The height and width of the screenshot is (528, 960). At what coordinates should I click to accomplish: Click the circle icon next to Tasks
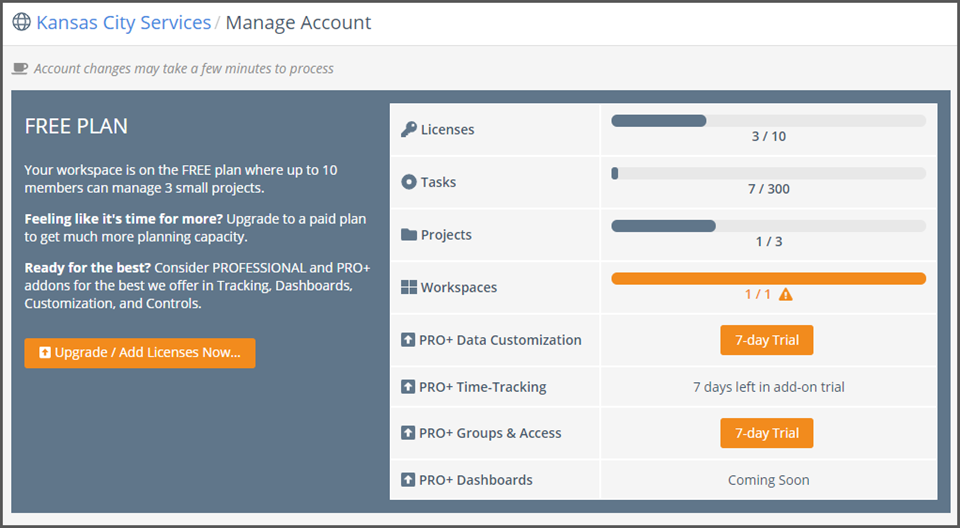408,182
